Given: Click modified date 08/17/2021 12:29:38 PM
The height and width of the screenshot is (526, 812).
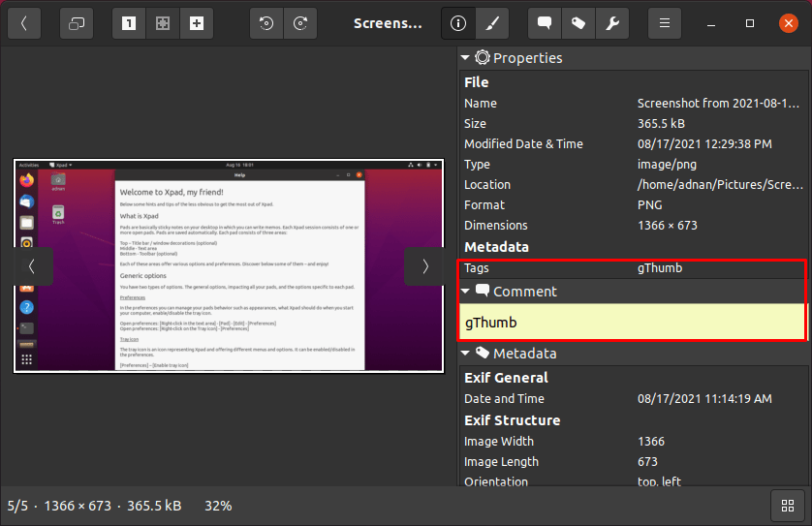Looking at the screenshot, I should coord(704,144).
